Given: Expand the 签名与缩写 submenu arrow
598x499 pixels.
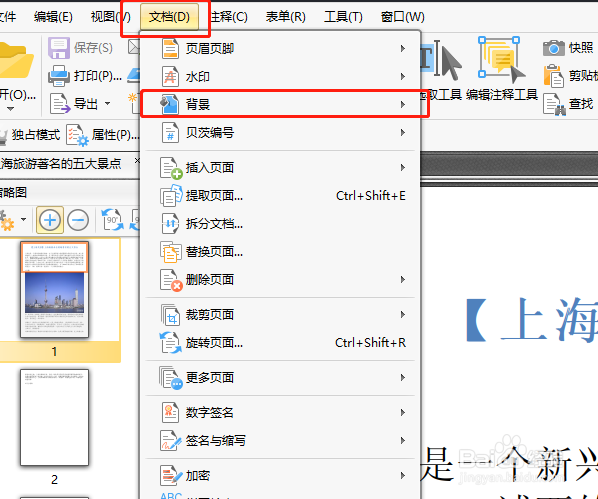Looking at the screenshot, I should tap(403, 440).
